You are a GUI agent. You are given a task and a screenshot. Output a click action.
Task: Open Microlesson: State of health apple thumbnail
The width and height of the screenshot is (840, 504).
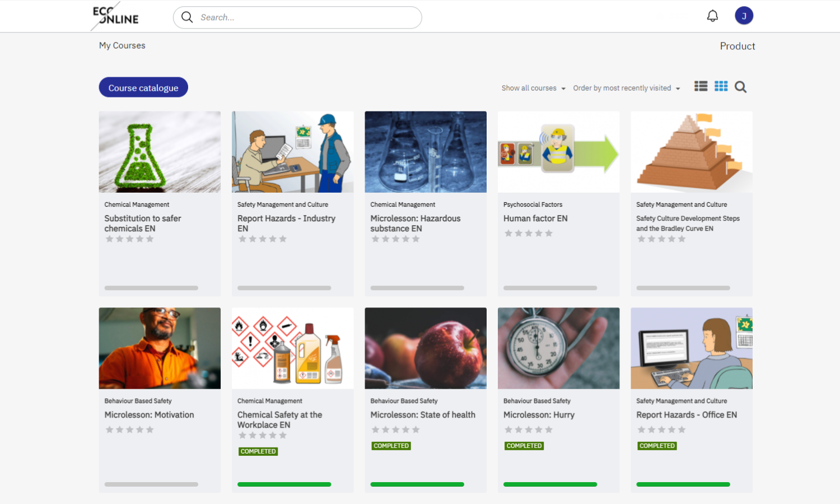426,348
